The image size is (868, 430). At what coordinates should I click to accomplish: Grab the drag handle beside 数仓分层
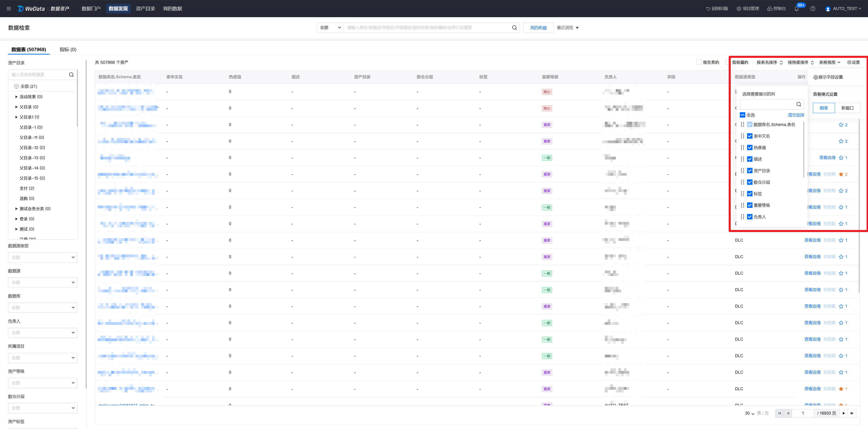pos(742,182)
